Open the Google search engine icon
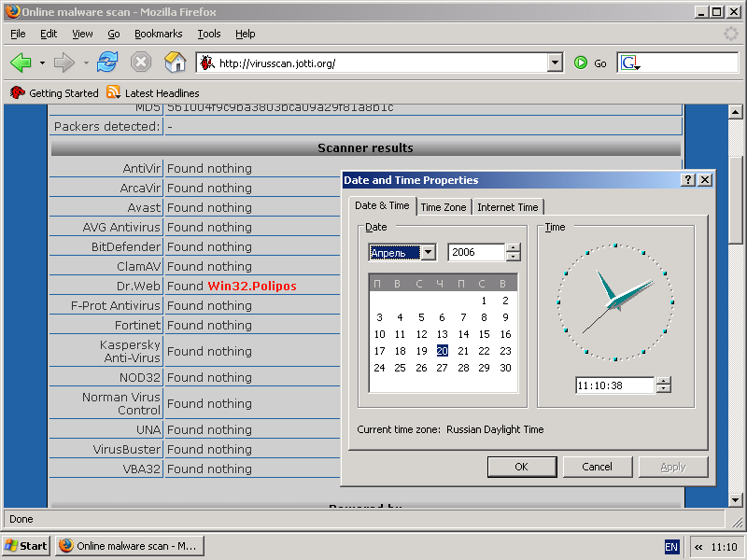747x560 pixels. 628,63
